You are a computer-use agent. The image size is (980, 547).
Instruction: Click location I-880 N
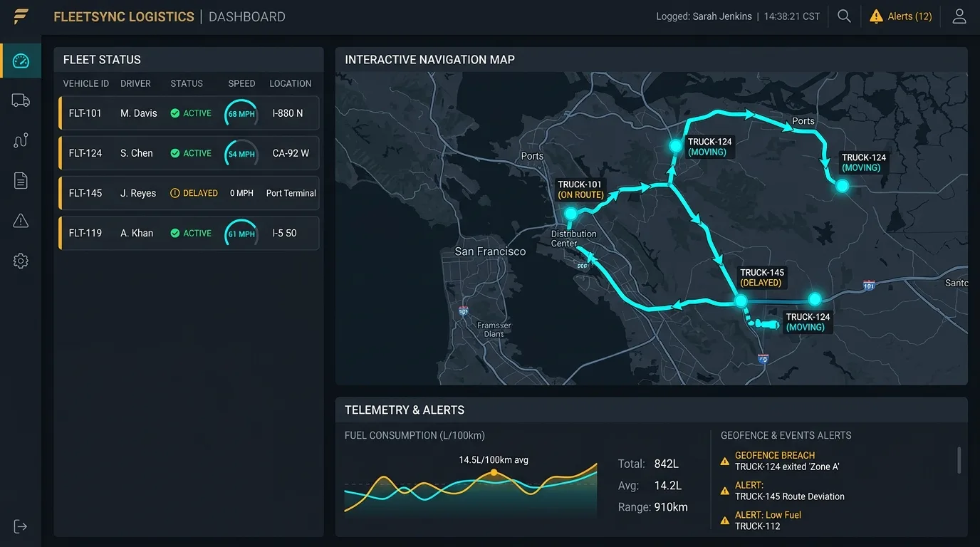pos(288,113)
